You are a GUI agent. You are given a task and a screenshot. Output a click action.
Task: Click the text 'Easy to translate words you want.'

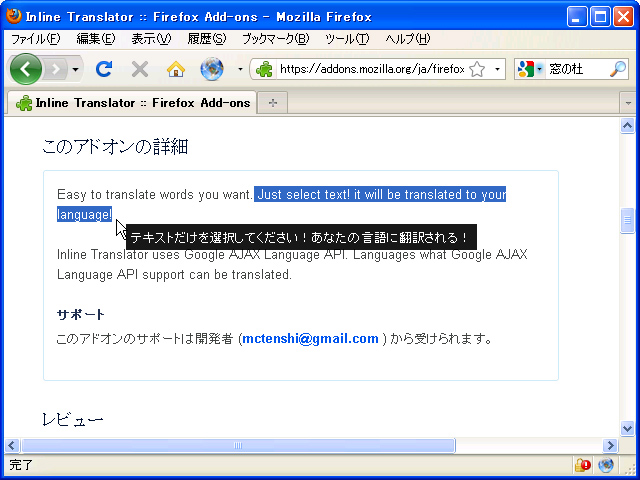click(x=155, y=195)
